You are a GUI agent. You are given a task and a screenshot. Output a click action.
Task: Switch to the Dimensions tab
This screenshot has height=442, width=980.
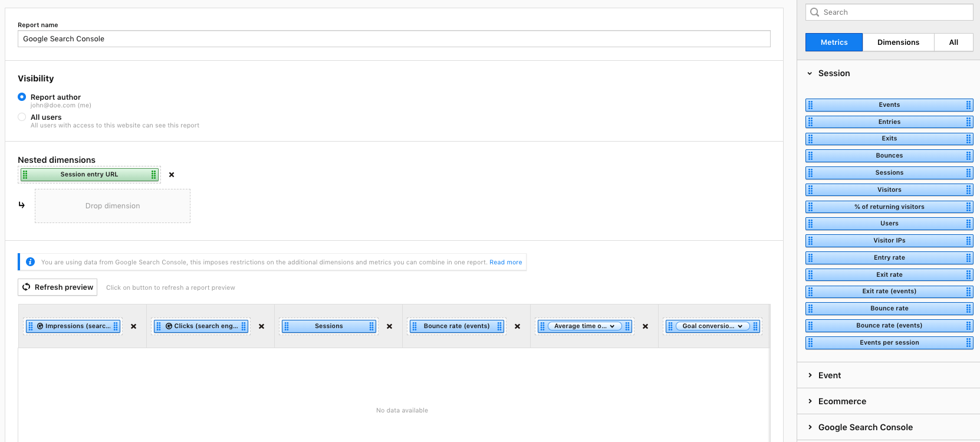[x=898, y=42]
